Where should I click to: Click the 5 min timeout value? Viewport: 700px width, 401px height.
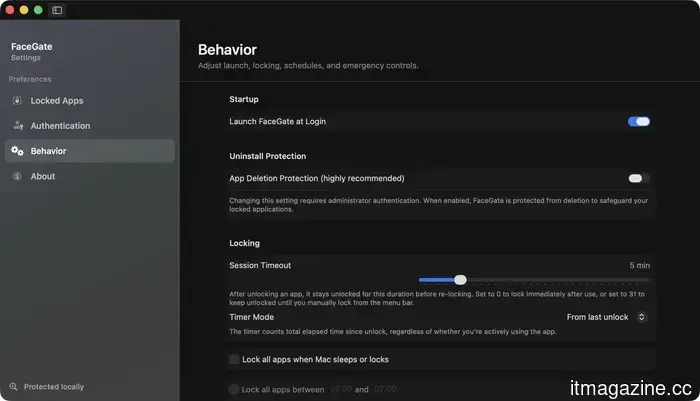pos(639,265)
